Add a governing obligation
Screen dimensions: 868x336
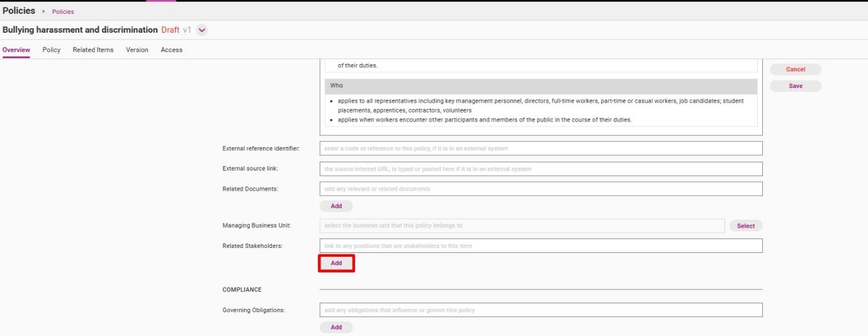coord(336,327)
